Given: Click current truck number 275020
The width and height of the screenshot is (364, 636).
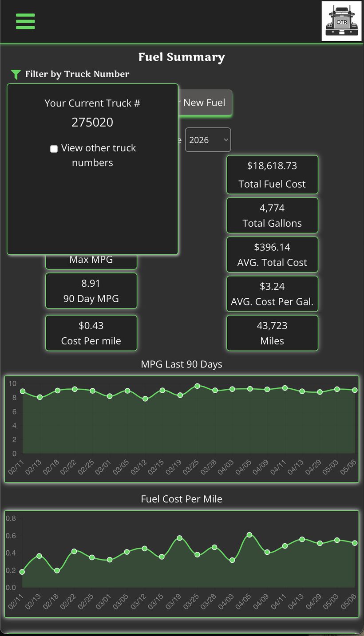Looking at the screenshot, I should (x=92, y=122).
